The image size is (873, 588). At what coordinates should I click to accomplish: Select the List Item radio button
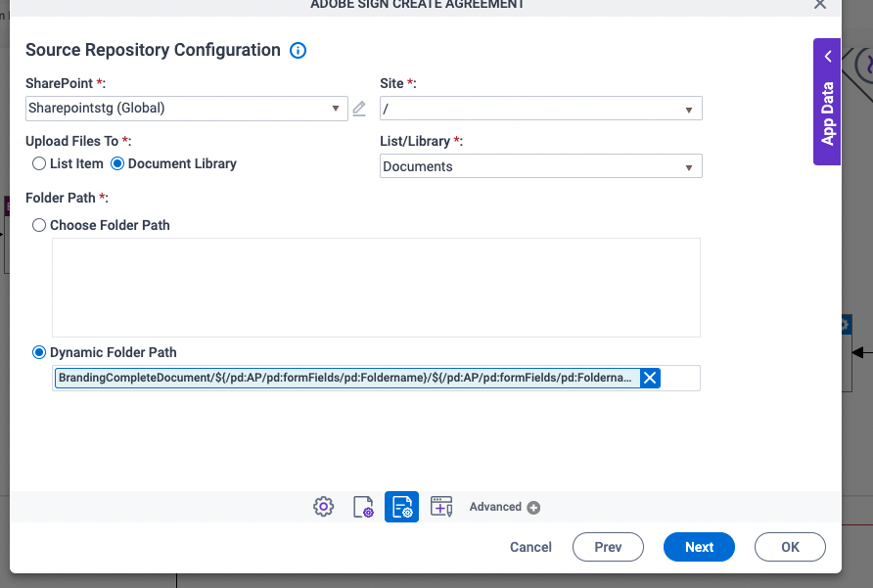tap(39, 163)
